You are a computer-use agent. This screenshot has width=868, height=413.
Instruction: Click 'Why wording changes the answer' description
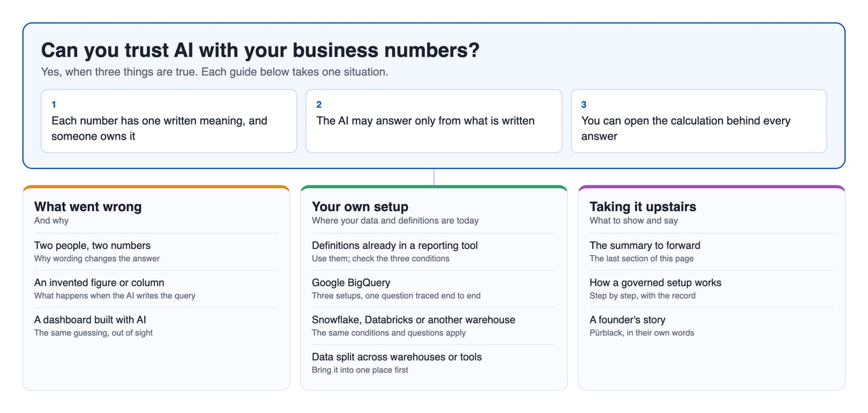click(x=97, y=259)
